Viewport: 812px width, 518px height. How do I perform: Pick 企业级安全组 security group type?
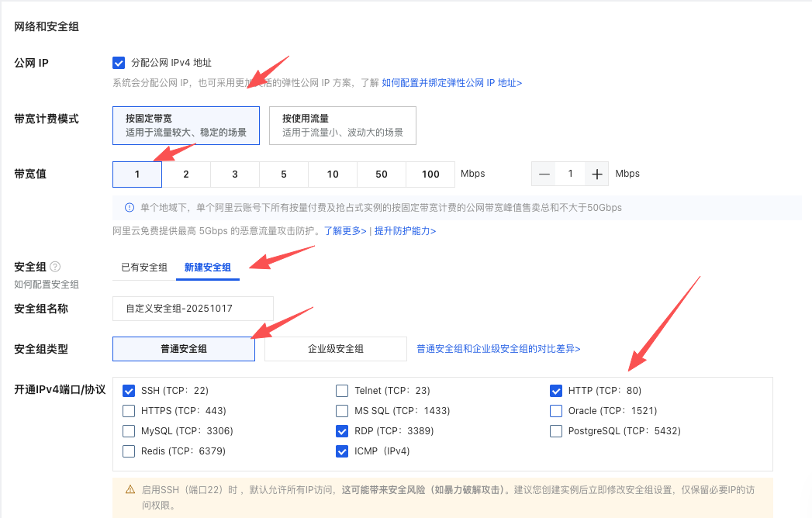click(x=335, y=349)
